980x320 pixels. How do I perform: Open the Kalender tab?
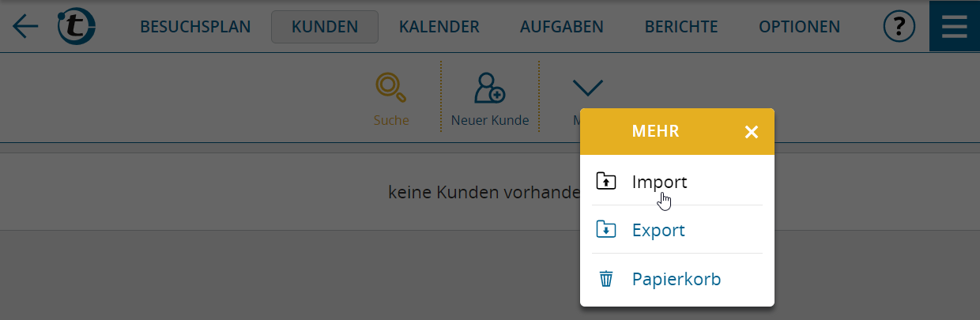[x=439, y=27]
